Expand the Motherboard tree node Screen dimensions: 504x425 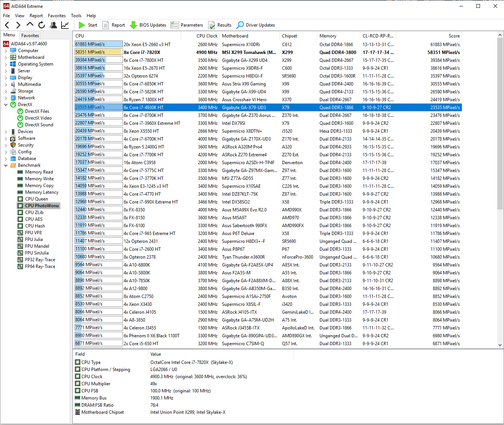point(6,57)
